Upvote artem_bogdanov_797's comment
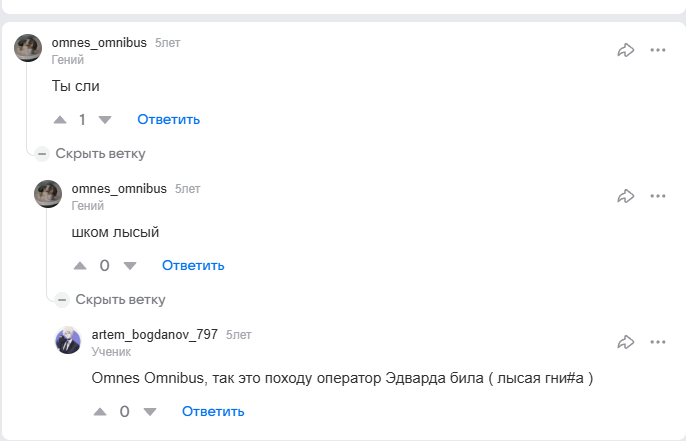Image resolution: width=686 pixels, height=441 pixels. [x=100, y=412]
